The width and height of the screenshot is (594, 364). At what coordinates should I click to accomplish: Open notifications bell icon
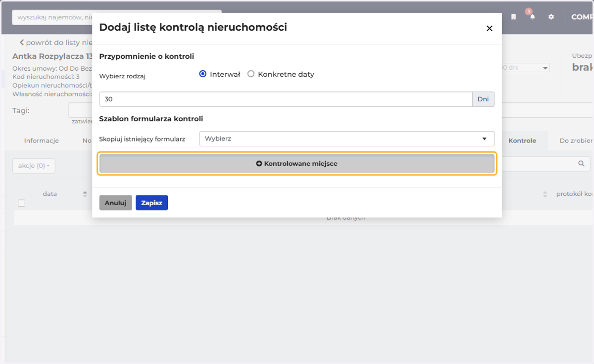pyautogui.click(x=533, y=17)
